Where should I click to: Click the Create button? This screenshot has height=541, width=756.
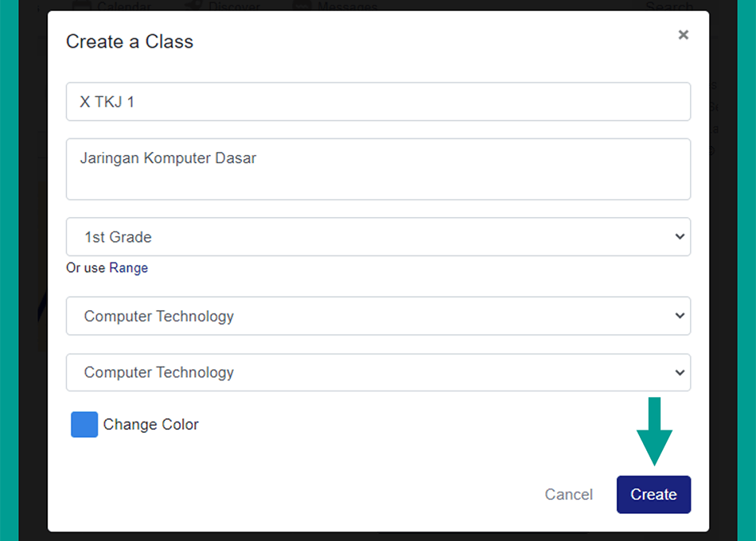653,494
